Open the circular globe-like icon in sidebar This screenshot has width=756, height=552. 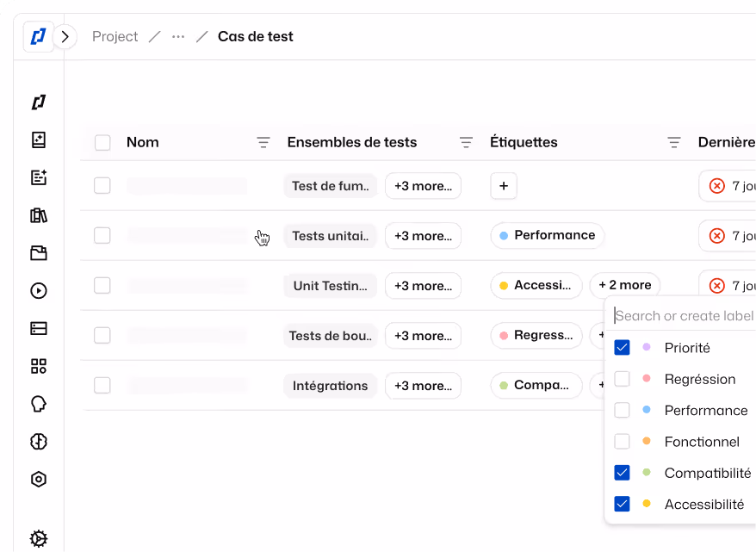pos(39,442)
